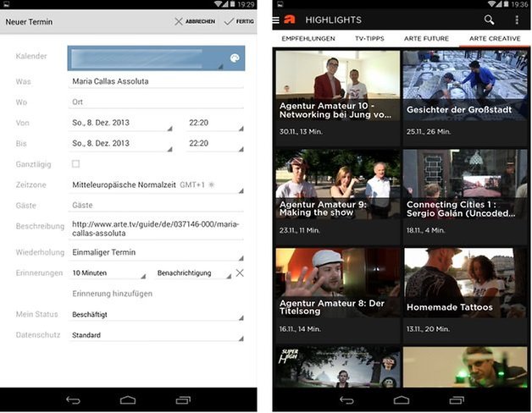Tap Erinnerung hinzufügen to add reminder
The height and width of the screenshot is (413, 532).
tap(113, 294)
